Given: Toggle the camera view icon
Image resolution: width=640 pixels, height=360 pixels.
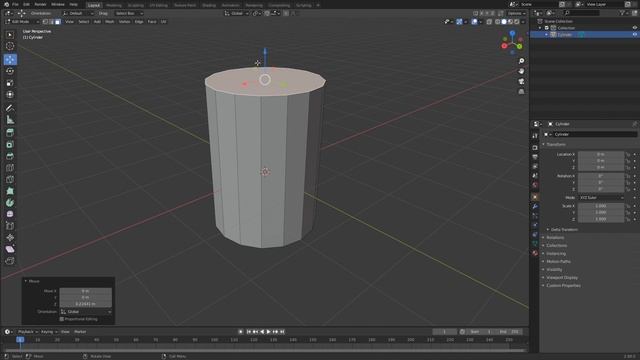Looking at the screenshot, I should point(521,82).
